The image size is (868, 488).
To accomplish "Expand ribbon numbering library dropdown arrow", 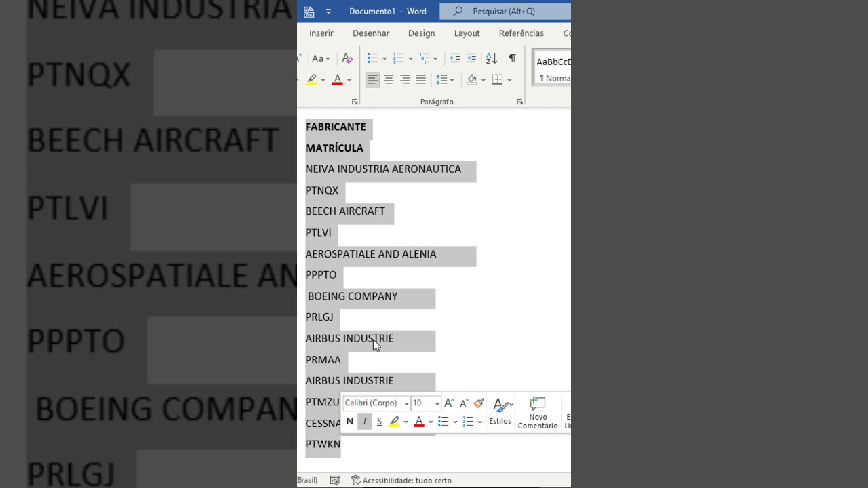I will 410,59.
